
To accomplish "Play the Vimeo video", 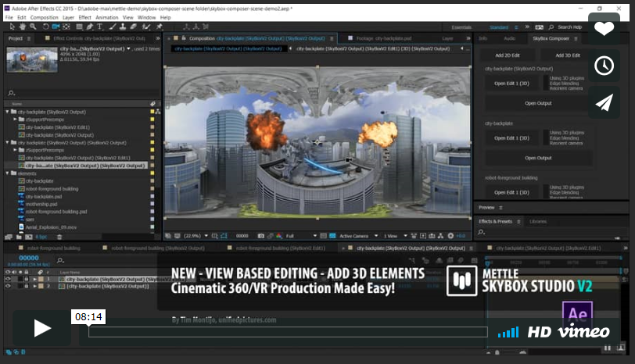I will pos(42,327).
